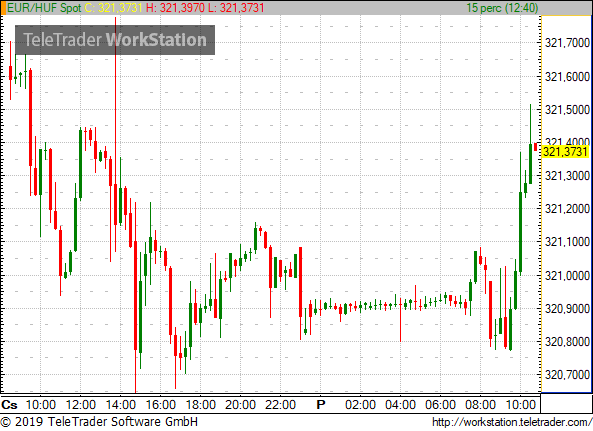The width and height of the screenshot is (593, 431).
Task: Click the 14:00 time axis label
Action: tap(121, 405)
